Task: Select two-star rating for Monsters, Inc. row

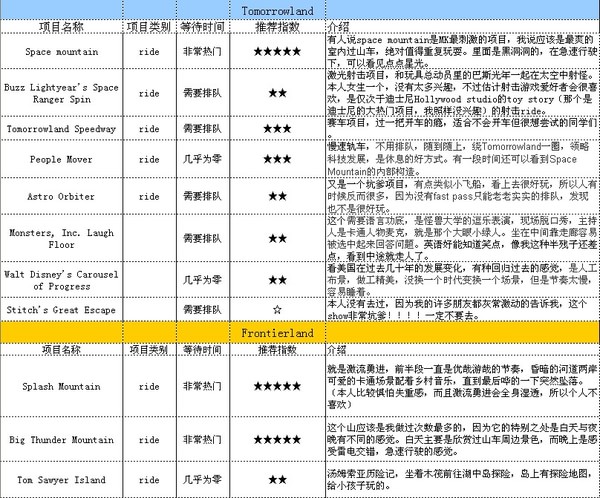Action: [277, 238]
